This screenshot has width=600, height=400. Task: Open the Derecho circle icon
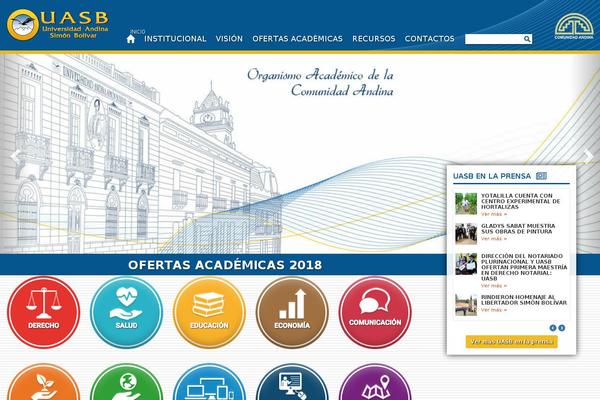pos(44,312)
